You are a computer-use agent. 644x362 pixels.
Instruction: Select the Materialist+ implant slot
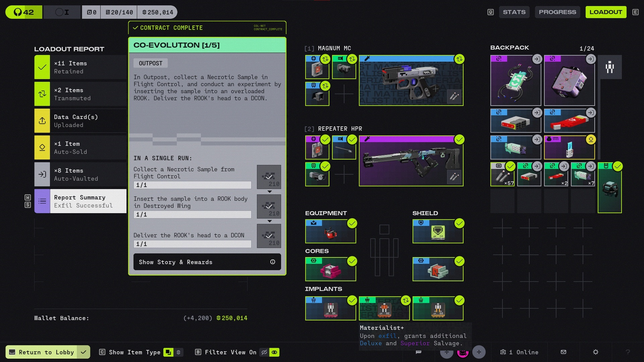point(384,308)
